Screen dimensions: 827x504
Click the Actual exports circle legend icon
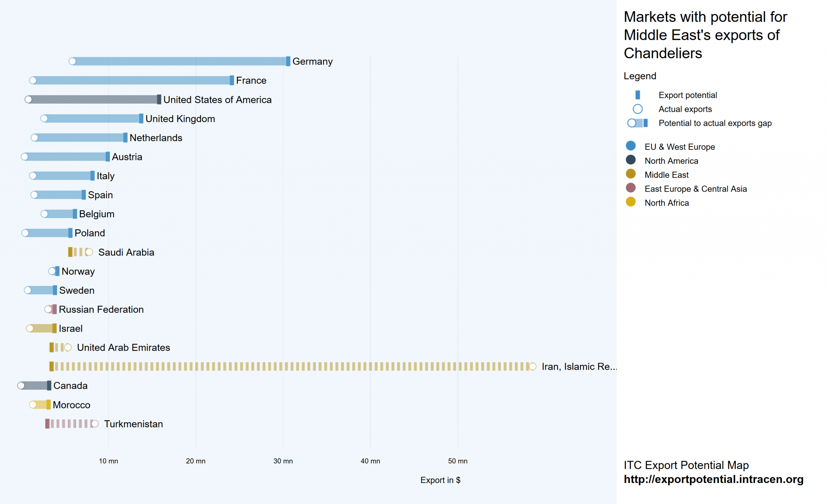(x=637, y=109)
